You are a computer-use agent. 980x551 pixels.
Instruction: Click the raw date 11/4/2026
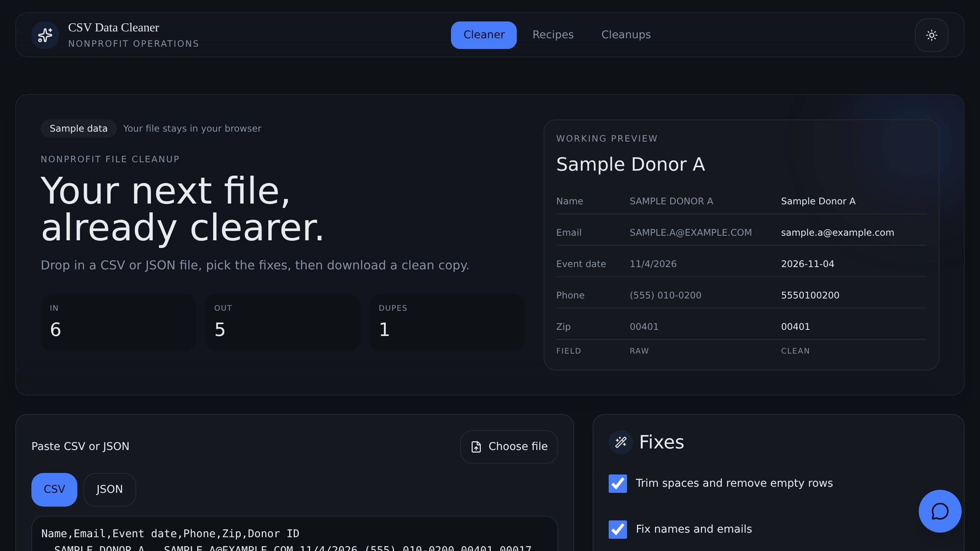click(x=653, y=264)
